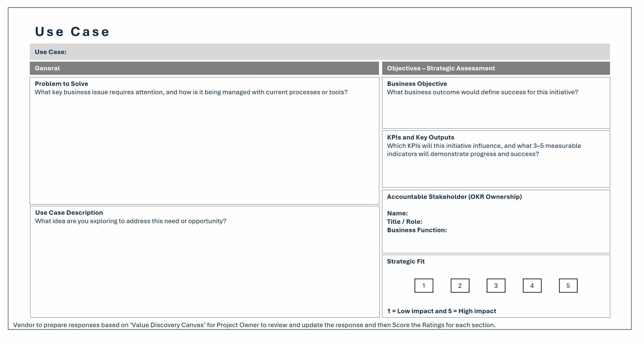Select rating box 4 under Strategic Fit
The height and width of the screenshot is (343, 644).
click(x=532, y=286)
